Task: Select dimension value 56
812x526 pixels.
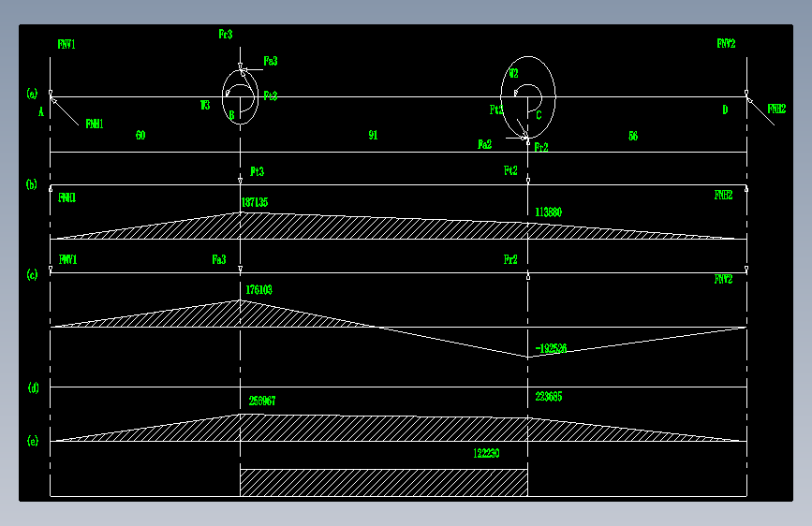Action: pyautogui.click(x=633, y=136)
